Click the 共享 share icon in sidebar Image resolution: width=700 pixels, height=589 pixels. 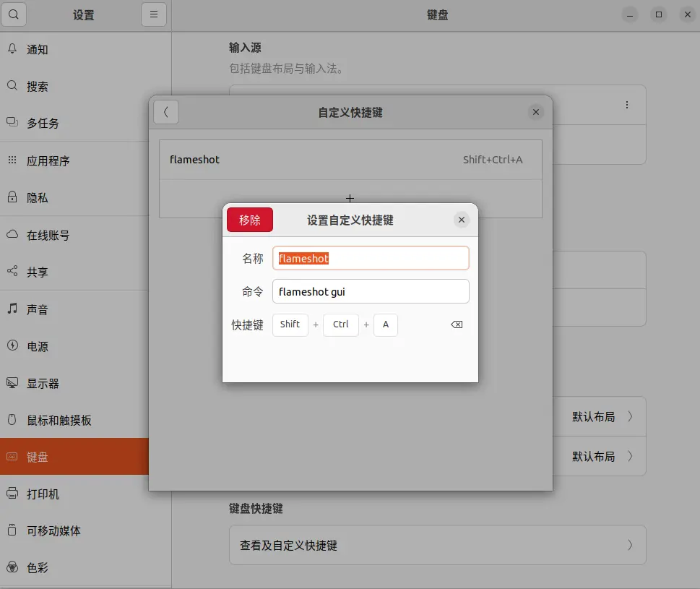pos(12,271)
